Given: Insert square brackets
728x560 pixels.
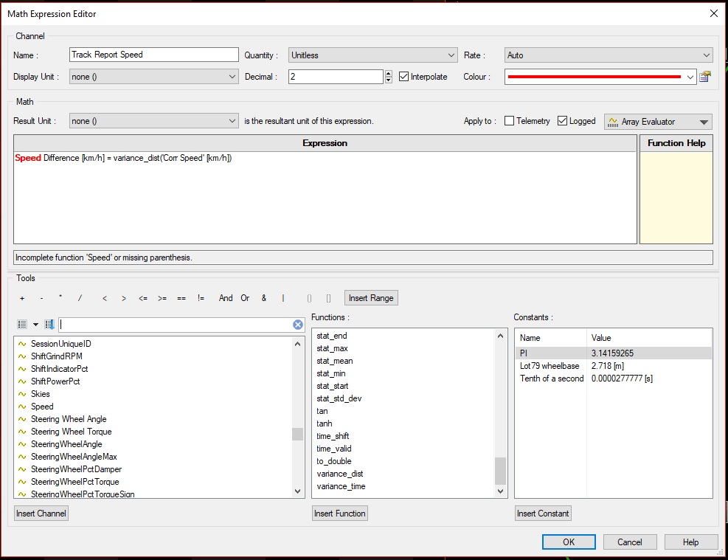Looking at the screenshot, I should tap(328, 298).
